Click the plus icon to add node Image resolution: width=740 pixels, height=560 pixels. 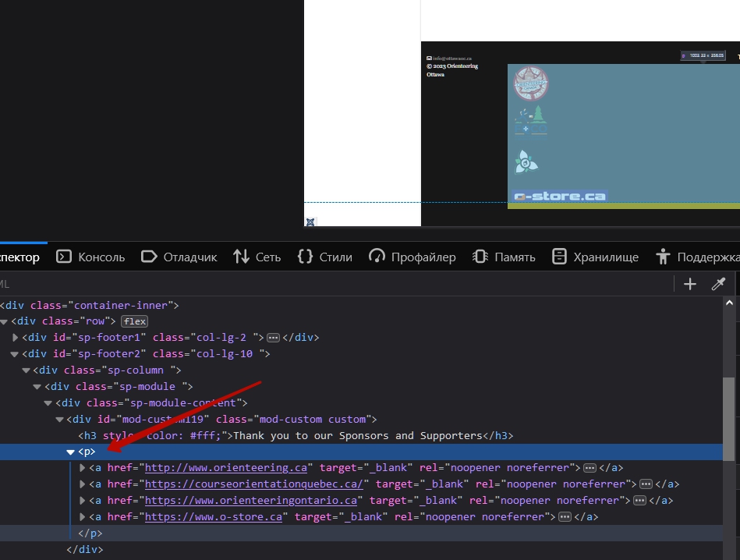coord(689,284)
